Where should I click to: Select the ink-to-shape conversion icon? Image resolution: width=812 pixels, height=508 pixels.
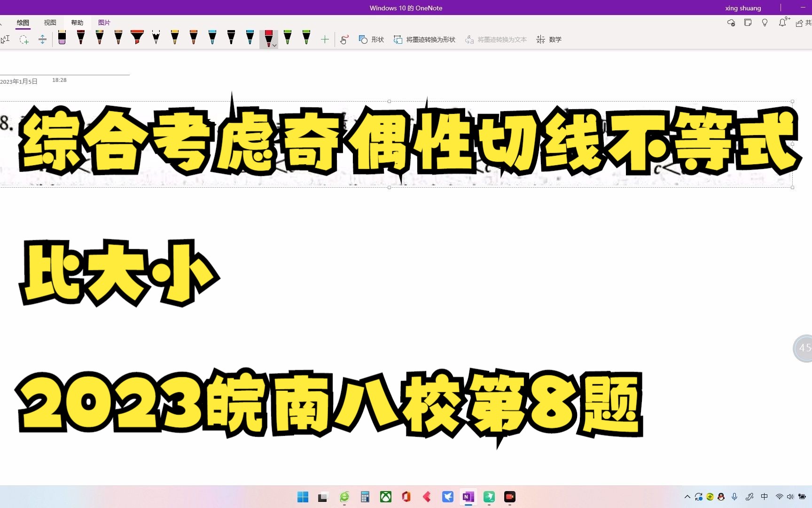[x=398, y=40]
